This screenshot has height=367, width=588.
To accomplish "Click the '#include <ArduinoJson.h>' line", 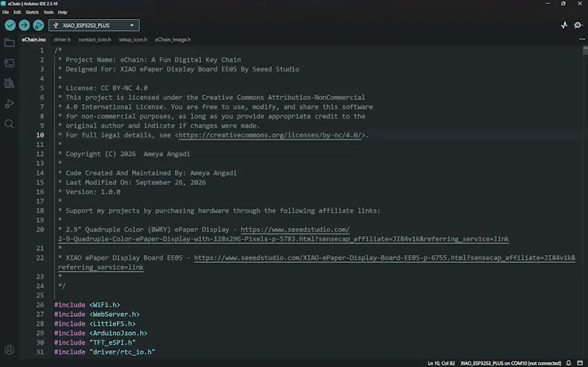I will [x=100, y=333].
